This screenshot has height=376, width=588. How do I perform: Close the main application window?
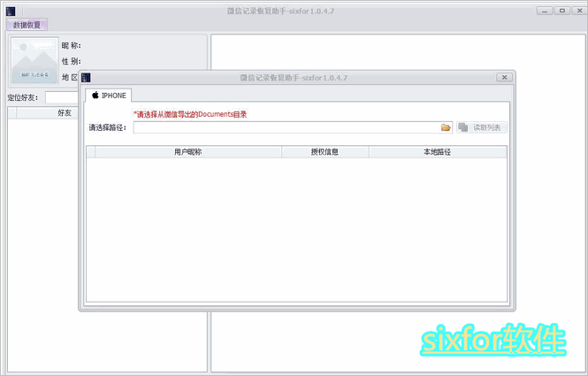(579, 11)
